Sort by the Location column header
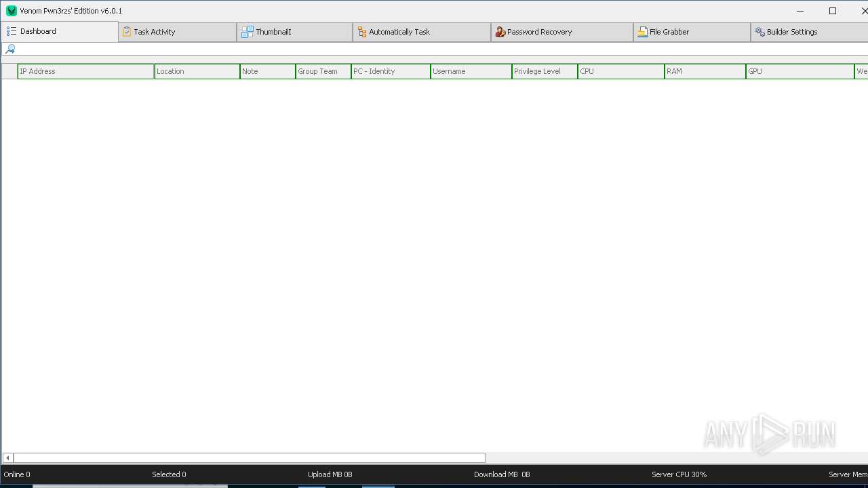The image size is (868, 488). 197,71
